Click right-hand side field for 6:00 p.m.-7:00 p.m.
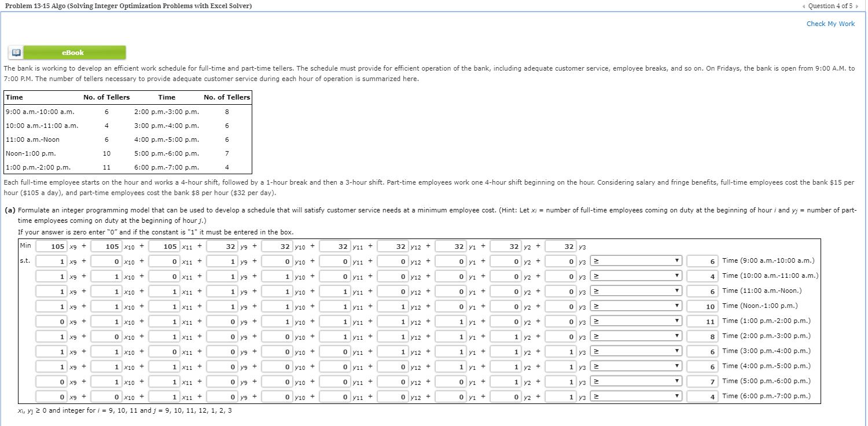The height and width of the screenshot is (426, 868). 703,396
